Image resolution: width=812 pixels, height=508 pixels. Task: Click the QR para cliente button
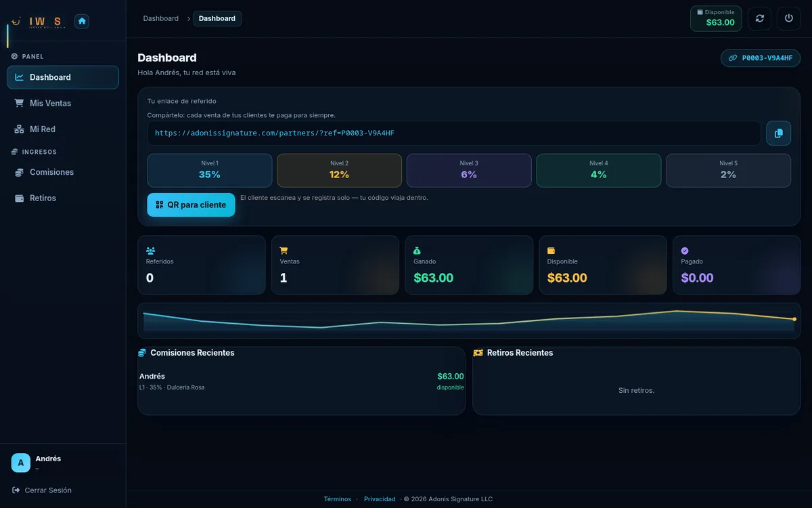191,205
